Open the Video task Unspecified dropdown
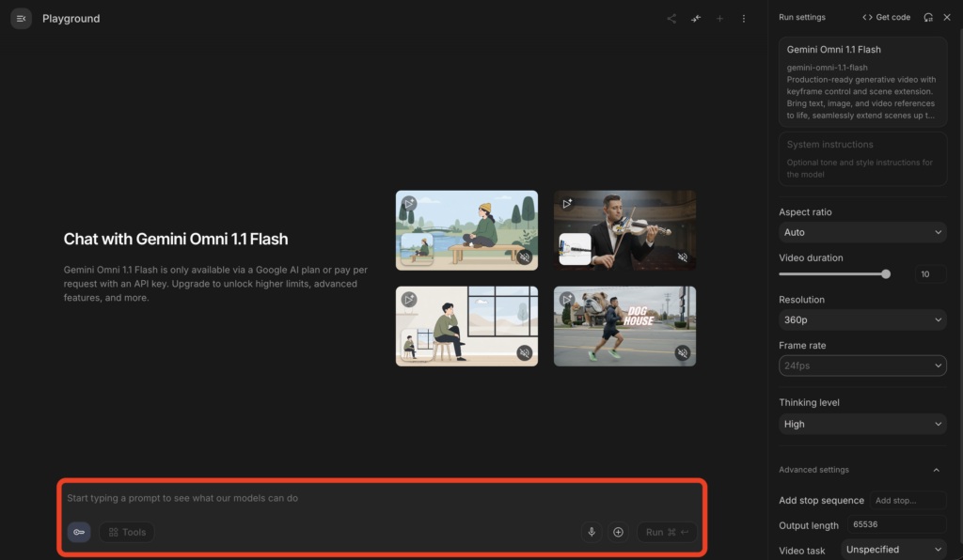This screenshot has width=963, height=560. (x=893, y=550)
